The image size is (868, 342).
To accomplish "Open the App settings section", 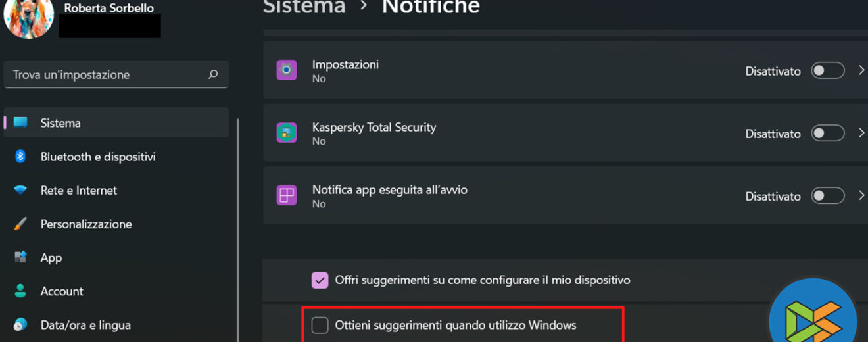I will (51, 258).
